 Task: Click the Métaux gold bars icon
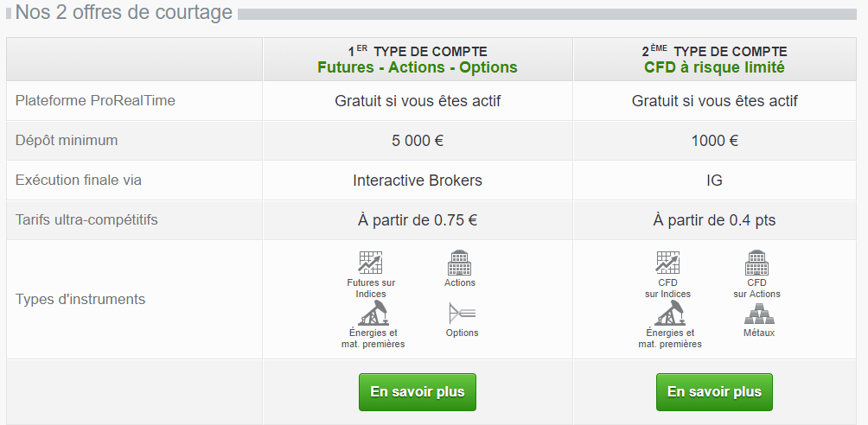(x=758, y=314)
